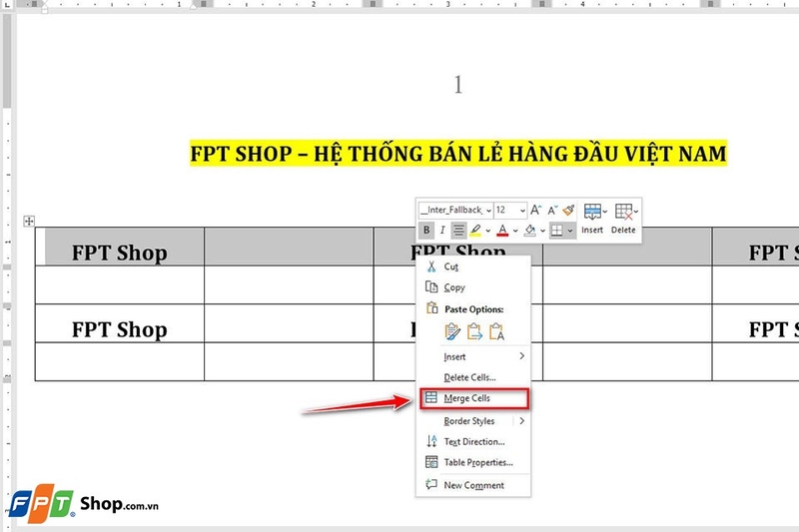
Task: Select Keep Source Formatting paste icon
Action: tap(452, 331)
